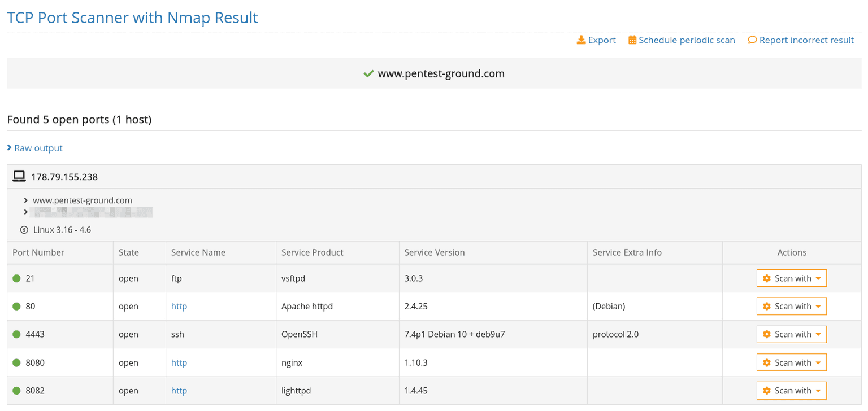Click the gear icon on port 8082's Scan with button

click(767, 390)
